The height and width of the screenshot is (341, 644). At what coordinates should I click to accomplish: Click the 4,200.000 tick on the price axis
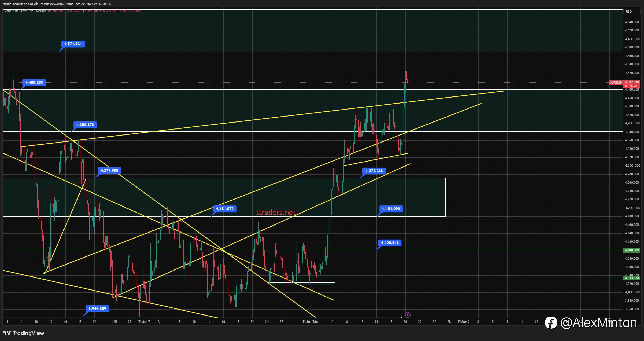632,208
